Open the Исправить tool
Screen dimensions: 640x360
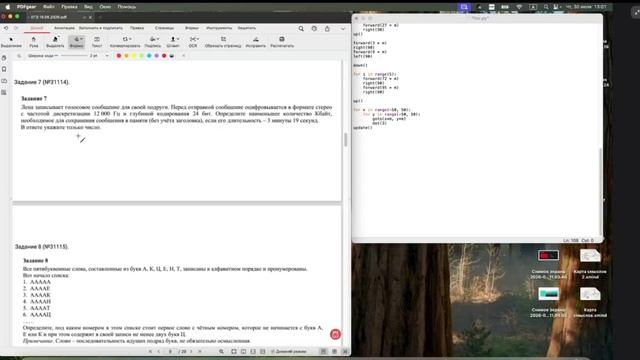pos(256,42)
